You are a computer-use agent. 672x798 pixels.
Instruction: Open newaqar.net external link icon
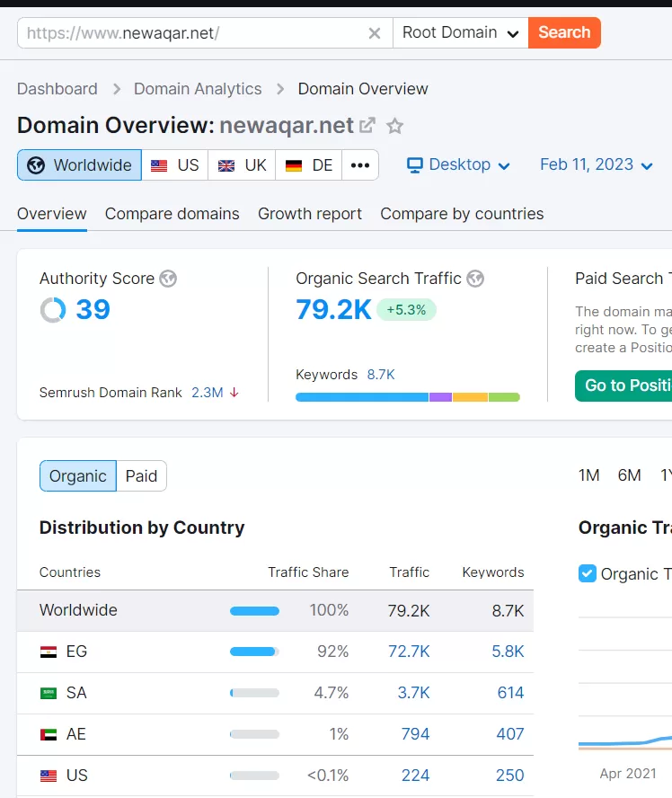[367, 125]
